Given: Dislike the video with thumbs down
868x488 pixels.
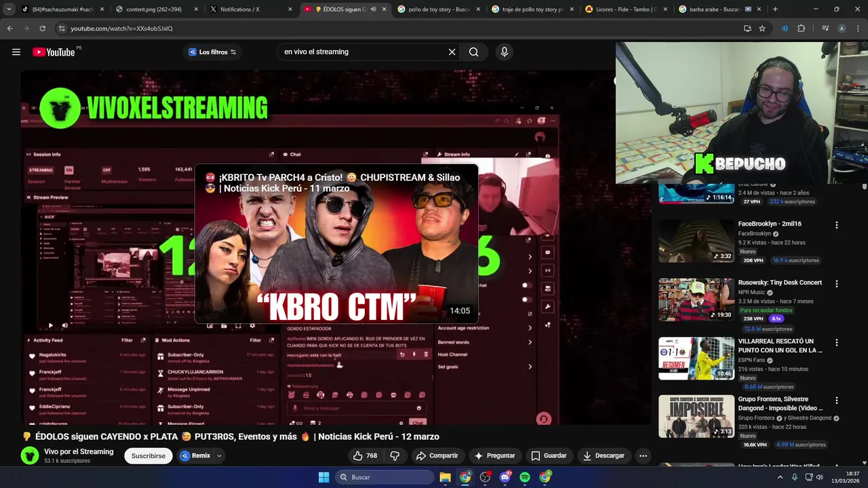Looking at the screenshot, I should [395, 455].
